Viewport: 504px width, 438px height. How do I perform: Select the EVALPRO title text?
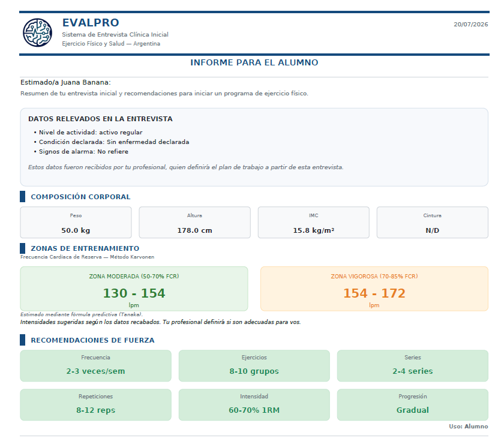coord(91,23)
